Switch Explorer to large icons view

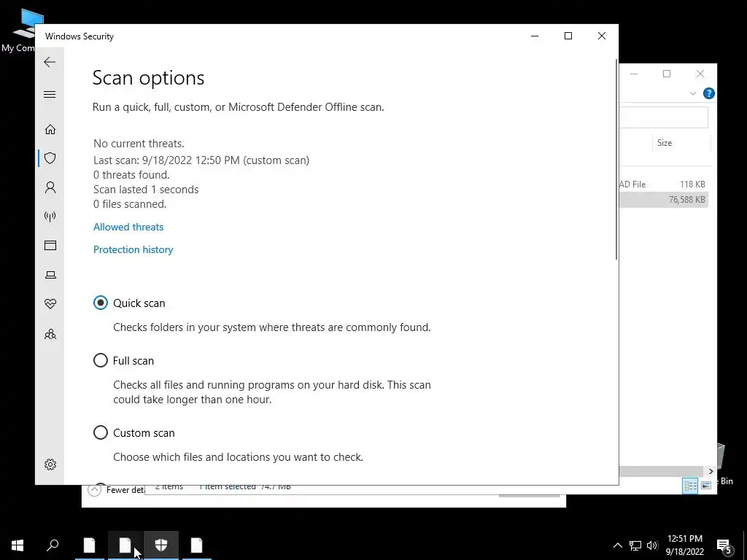pos(706,485)
